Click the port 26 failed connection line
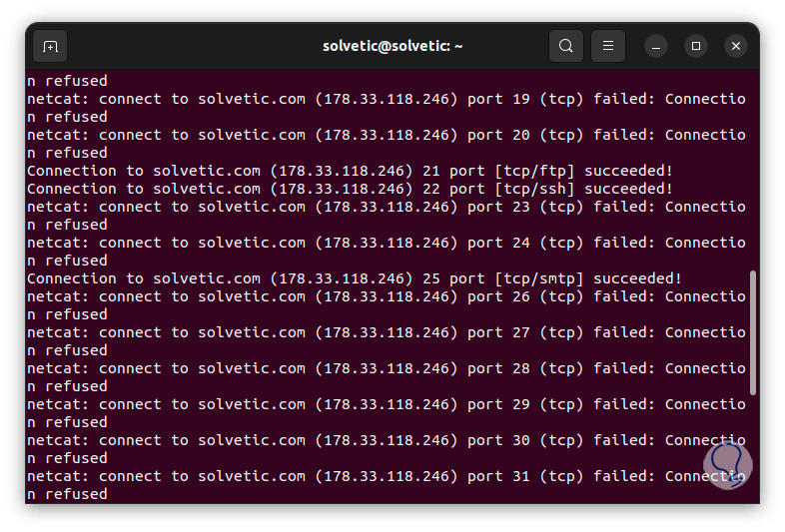The height and width of the screenshot is (532, 785). [x=386, y=296]
